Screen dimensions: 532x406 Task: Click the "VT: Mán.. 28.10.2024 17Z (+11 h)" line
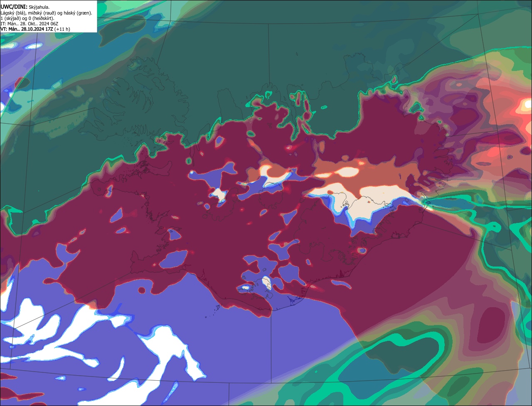[x=35, y=29]
